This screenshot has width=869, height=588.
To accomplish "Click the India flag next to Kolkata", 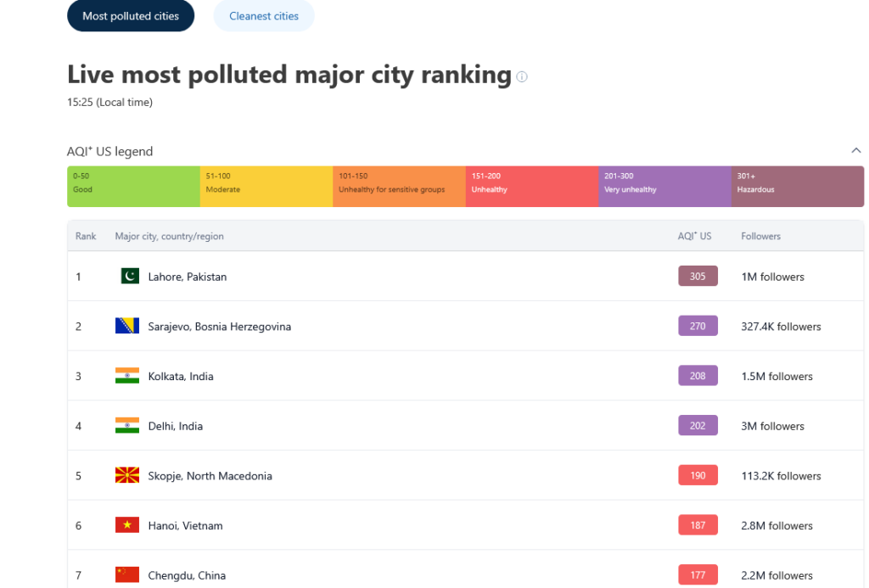I will point(127,376).
